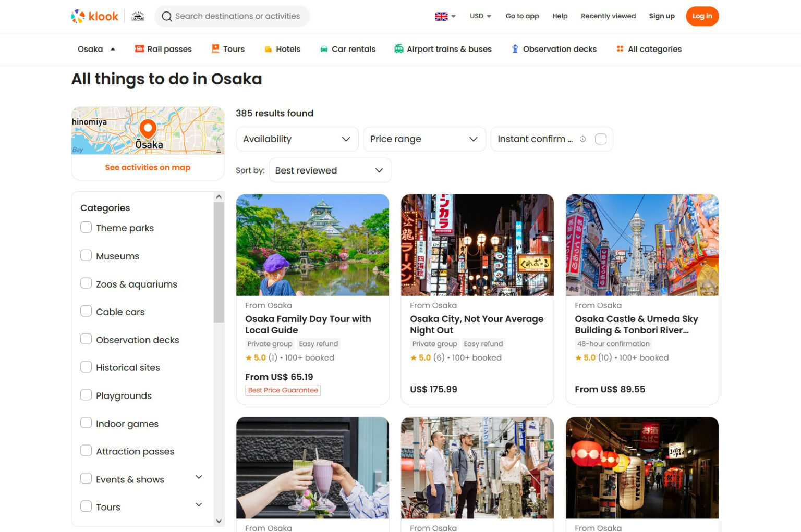
Task: Open the Best reviewed sort dropdown
Action: pyautogui.click(x=330, y=170)
